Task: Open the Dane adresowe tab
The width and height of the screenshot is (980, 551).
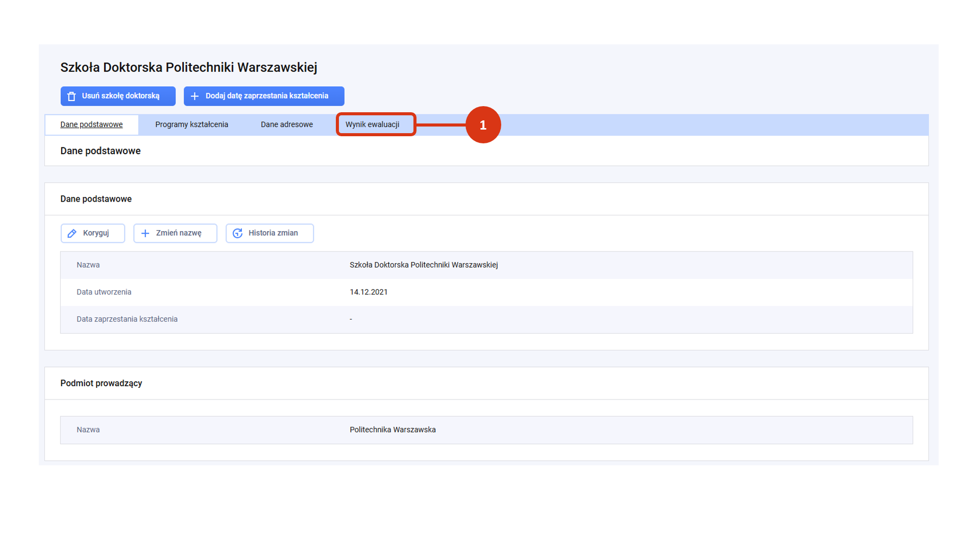Action: point(286,124)
